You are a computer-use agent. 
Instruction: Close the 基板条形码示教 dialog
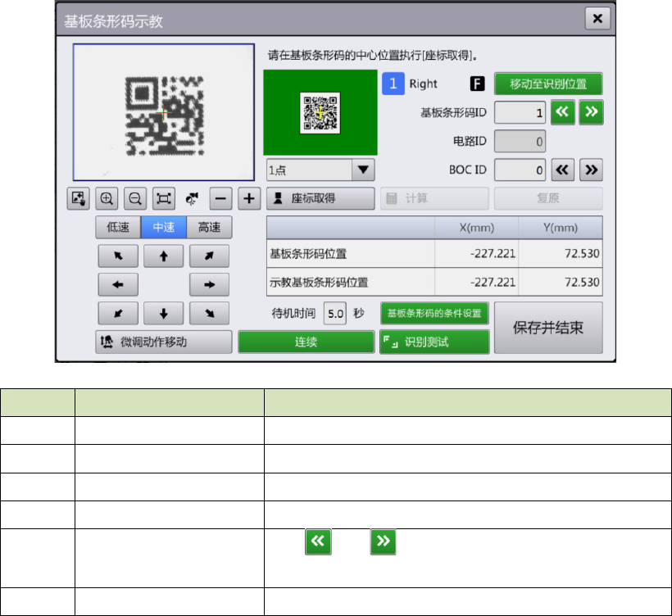coord(597,18)
